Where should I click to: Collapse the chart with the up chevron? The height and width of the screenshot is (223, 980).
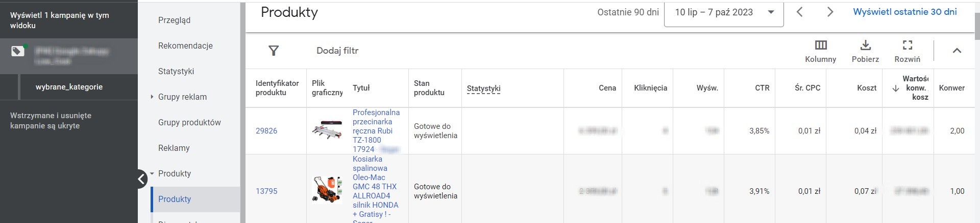[957, 50]
